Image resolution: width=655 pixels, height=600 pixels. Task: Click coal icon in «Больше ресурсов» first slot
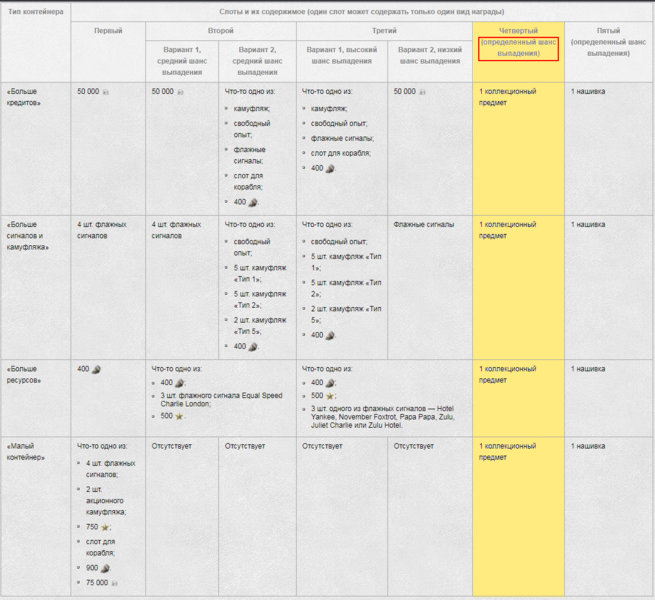click(96, 369)
